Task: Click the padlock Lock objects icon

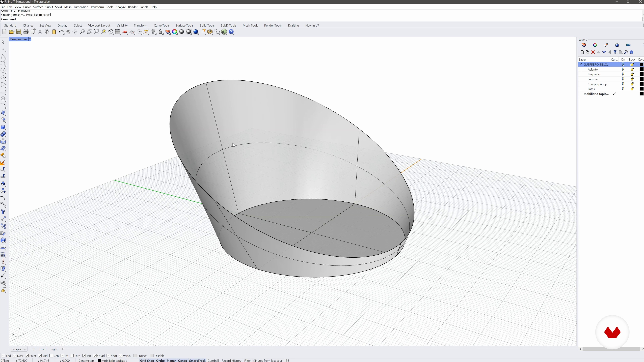Action: (x=160, y=32)
